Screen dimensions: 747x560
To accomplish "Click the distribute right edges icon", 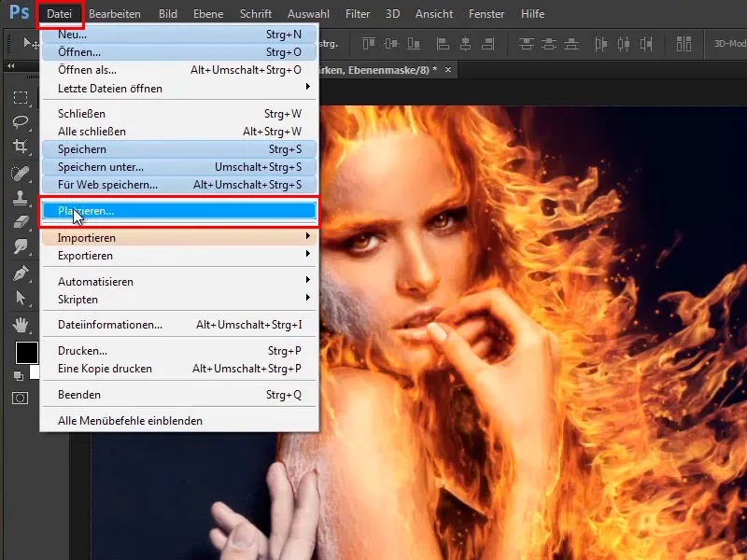I will (x=646, y=44).
